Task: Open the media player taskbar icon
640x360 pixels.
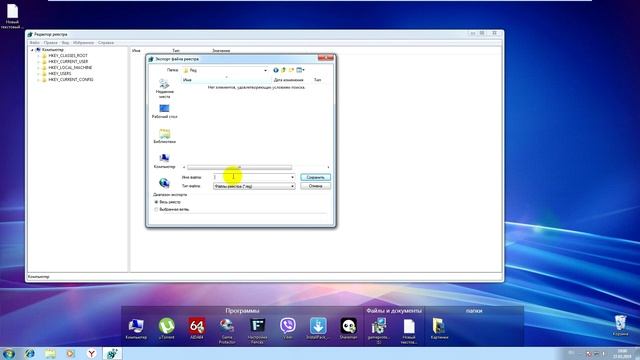Action: (x=71, y=353)
